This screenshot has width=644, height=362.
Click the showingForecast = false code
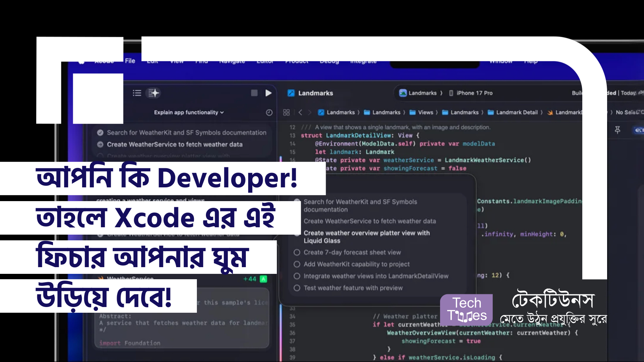425,168
